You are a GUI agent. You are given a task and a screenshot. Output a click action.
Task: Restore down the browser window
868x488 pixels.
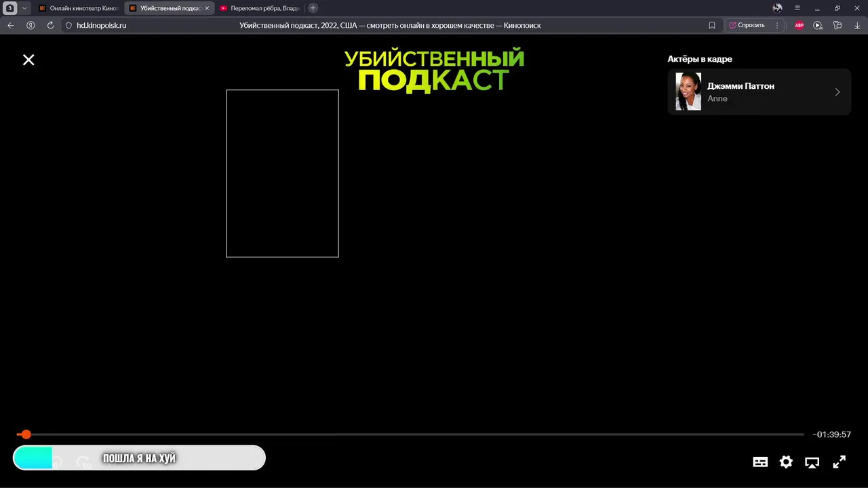click(x=837, y=8)
